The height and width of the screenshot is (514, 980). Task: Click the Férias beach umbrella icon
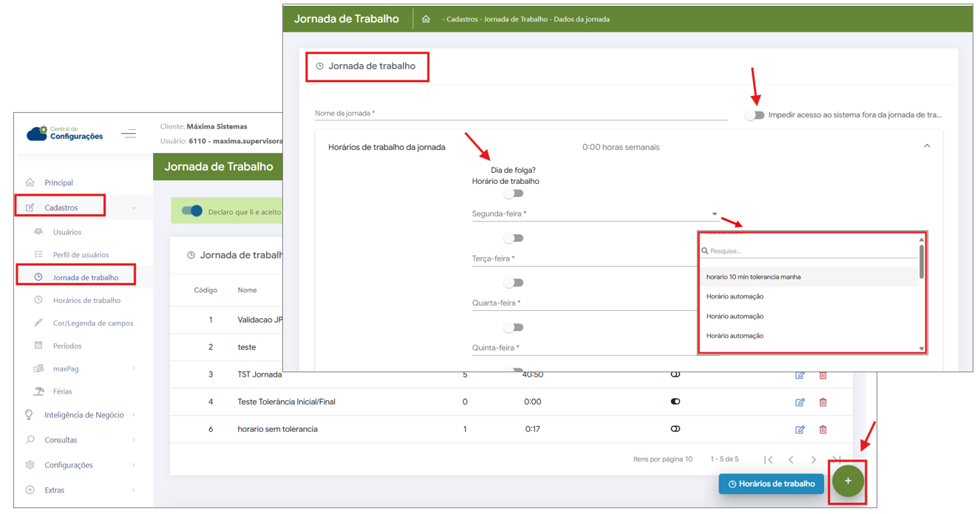(38, 391)
